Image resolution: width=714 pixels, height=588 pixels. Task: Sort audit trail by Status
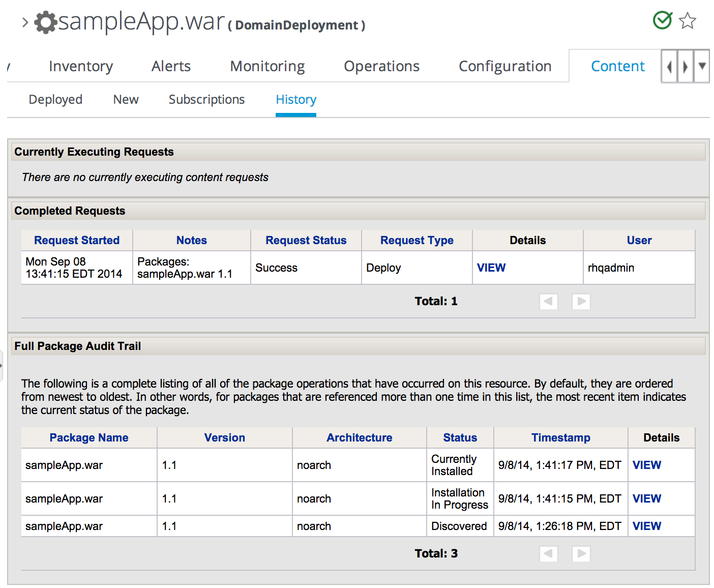click(460, 437)
